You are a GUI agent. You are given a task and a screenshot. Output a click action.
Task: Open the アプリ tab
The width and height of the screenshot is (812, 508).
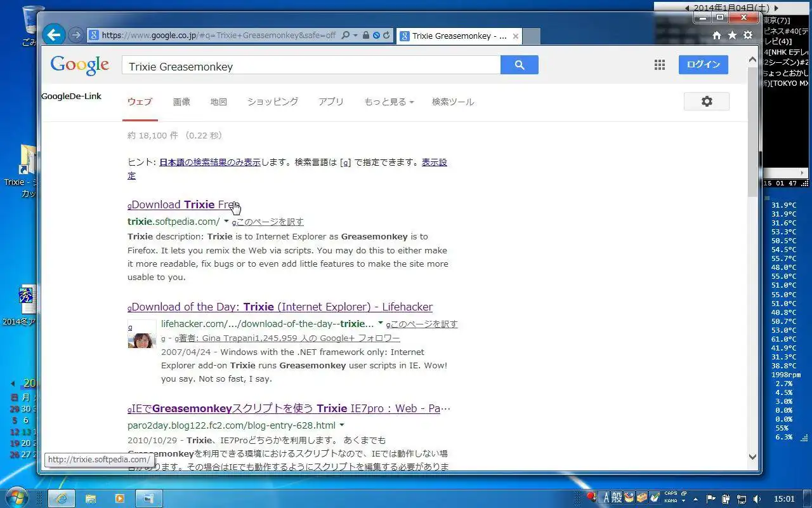tap(331, 102)
